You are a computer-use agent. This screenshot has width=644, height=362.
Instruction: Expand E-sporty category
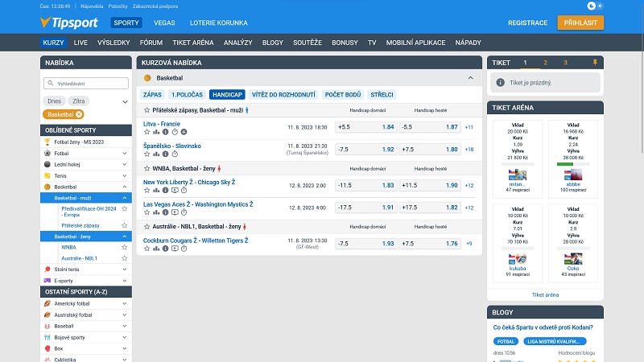125,281
